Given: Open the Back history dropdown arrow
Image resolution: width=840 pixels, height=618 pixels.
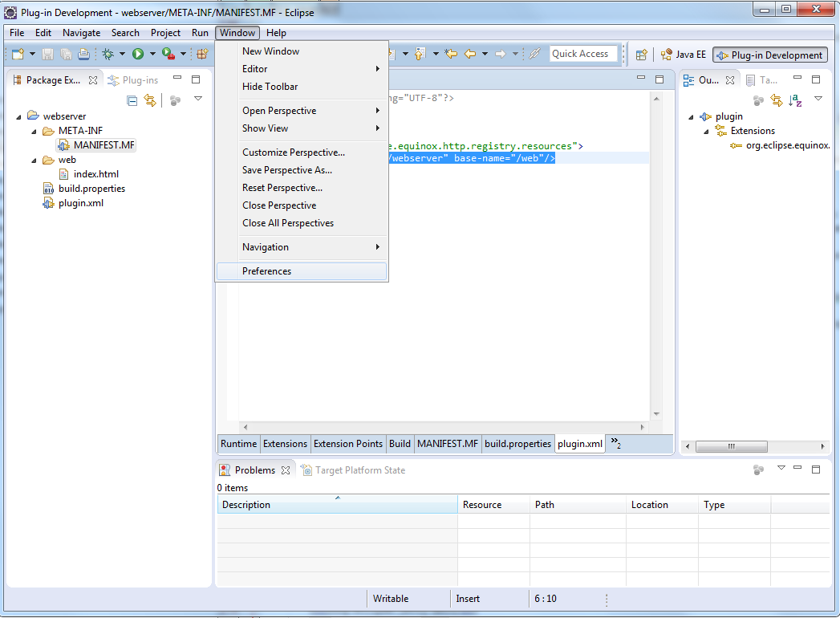Looking at the screenshot, I should coord(485,54).
